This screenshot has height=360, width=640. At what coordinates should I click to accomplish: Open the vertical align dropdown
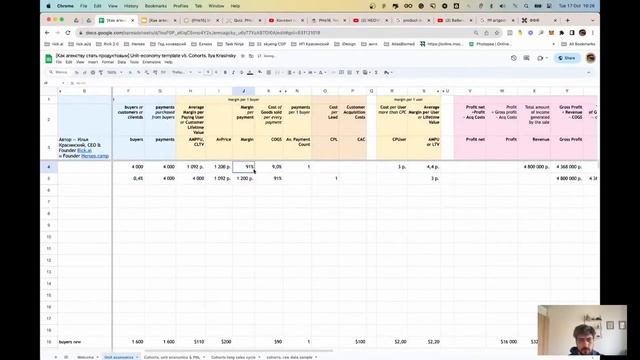(x=301, y=72)
